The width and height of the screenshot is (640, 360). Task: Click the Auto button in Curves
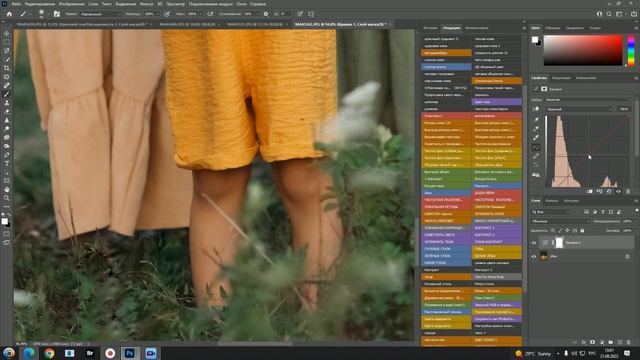click(624, 109)
